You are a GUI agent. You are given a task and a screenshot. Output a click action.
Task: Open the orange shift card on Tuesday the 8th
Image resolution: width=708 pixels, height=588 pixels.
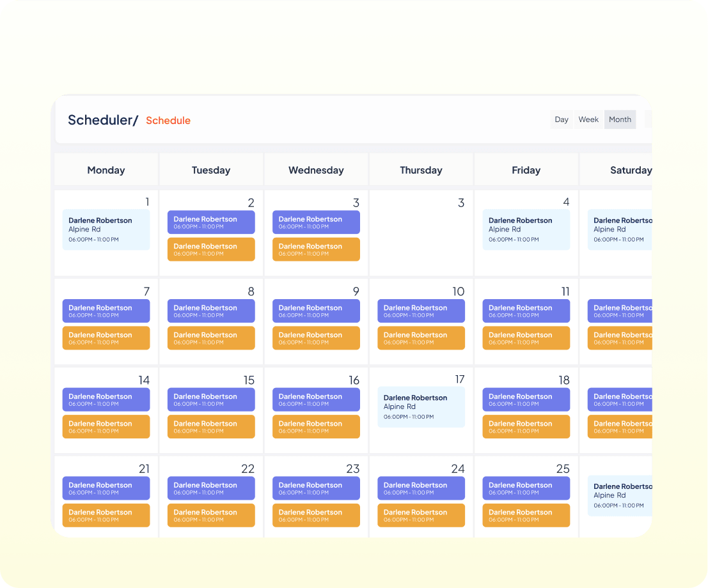211,338
